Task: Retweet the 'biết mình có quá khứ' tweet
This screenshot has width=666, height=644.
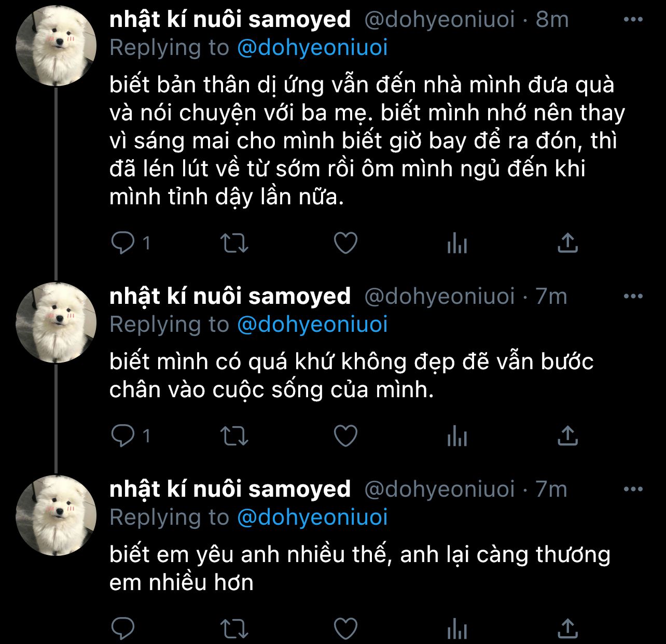Action: pos(234,436)
